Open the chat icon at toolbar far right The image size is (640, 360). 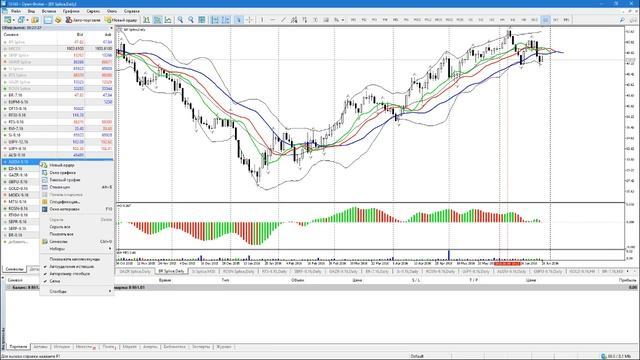(x=633, y=20)
